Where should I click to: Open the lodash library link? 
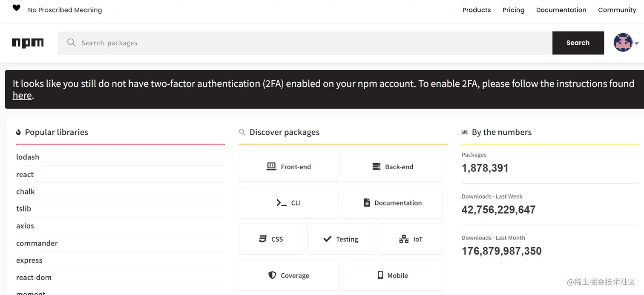(x=28, y=157)
